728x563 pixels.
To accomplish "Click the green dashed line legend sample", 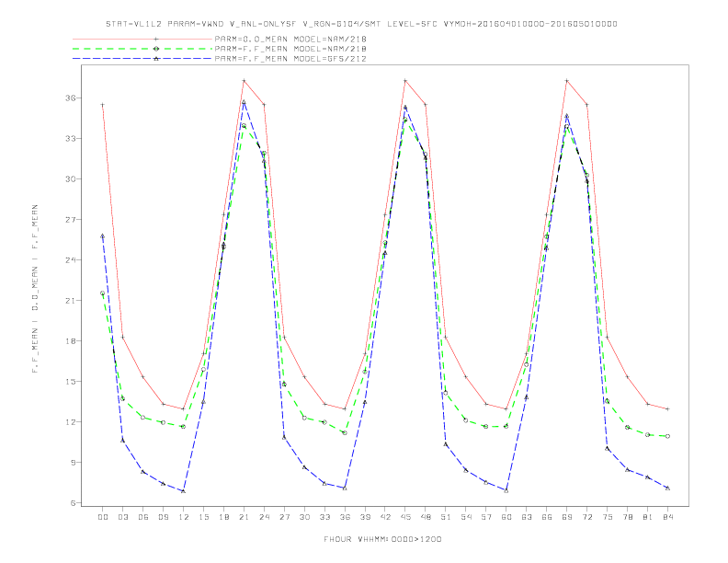I will [x=142, y=49].
